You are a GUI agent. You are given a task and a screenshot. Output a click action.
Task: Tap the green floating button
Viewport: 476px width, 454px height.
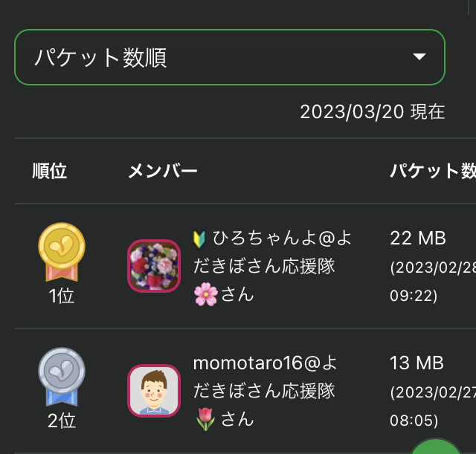coord(439,448)
